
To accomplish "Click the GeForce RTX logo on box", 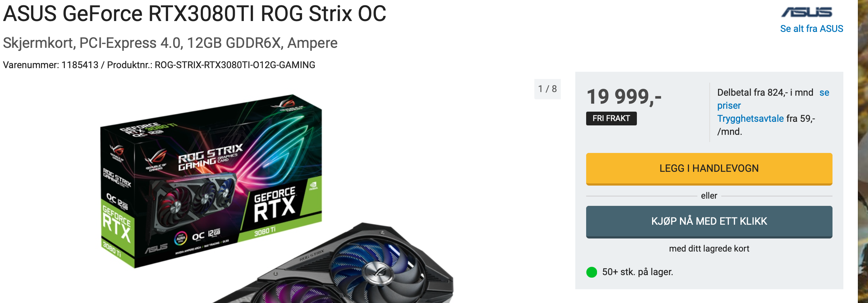I will [275, 204].
